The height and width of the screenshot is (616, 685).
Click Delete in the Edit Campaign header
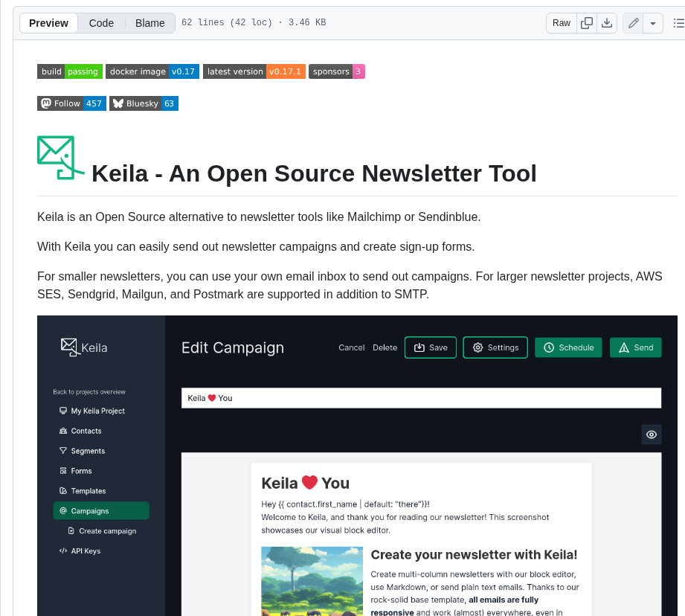coord(385,347)
